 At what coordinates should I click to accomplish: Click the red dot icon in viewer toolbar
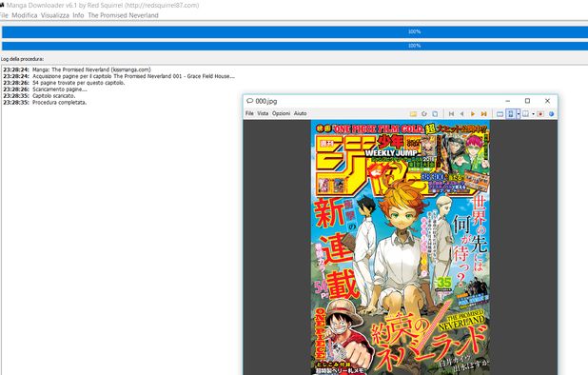[x=540, y=113]
